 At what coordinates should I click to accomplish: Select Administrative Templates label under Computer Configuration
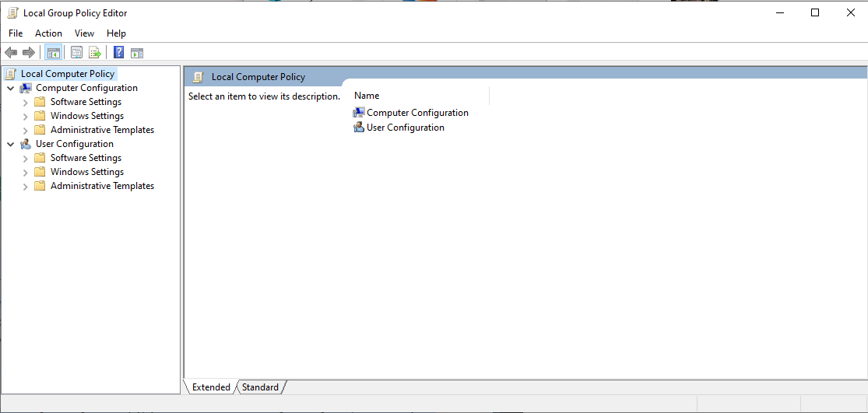point(103,130)
